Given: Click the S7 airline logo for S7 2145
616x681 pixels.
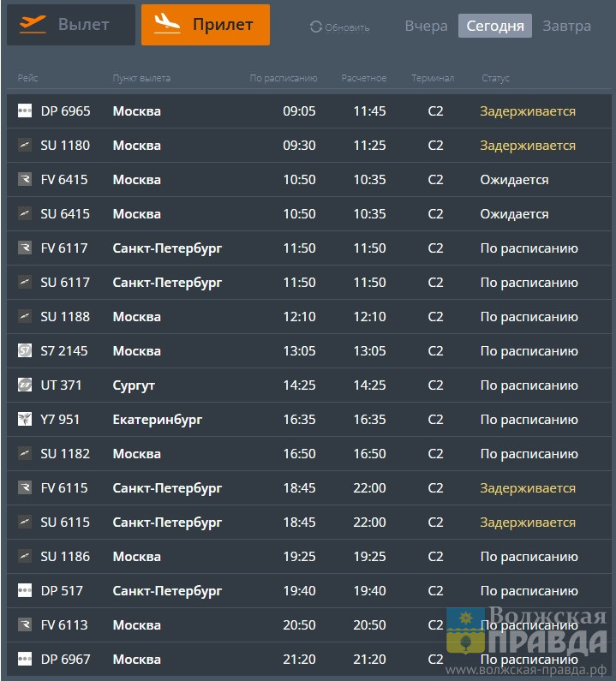Looking at the screenshot, I should (x=24, y=350).
